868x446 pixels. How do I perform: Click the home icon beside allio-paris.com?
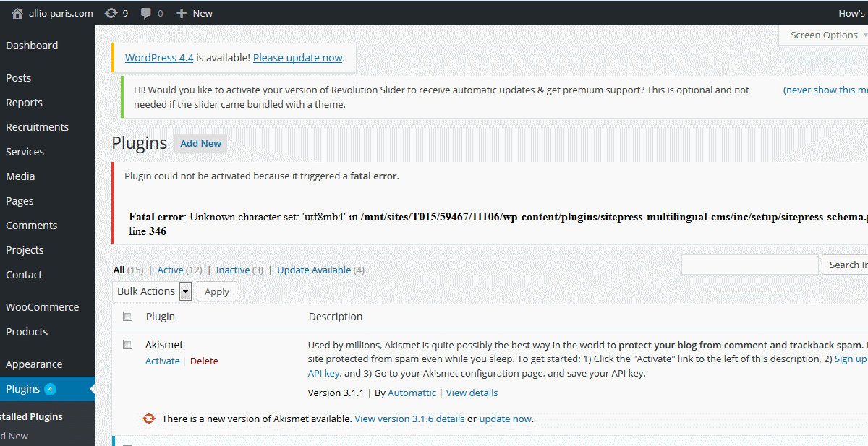tap(17, 13)
